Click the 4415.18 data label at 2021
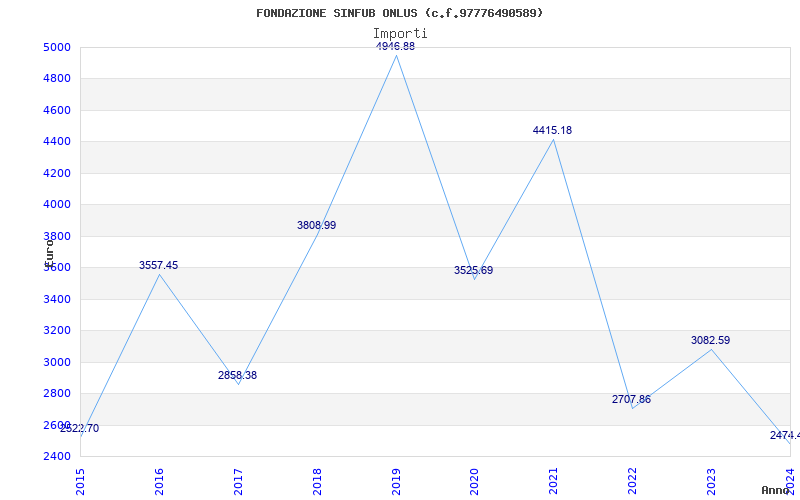This screenshot has height=500, width=800. pyautogui.click(x=553, y=131)
